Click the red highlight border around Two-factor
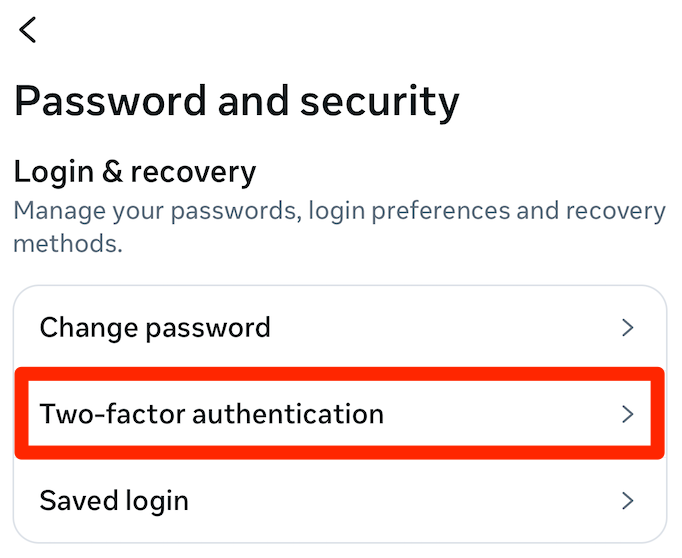The width and height of the screenshot is (682, 558). pos(340,373)
